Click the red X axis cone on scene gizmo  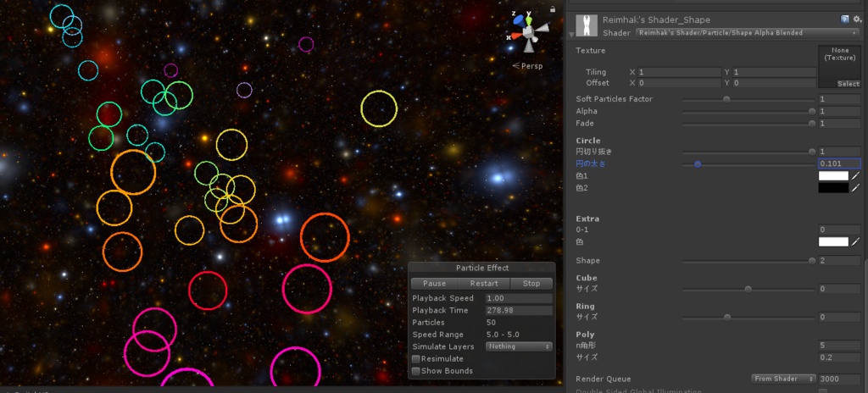pyautogui.click(x=515, y=36)
